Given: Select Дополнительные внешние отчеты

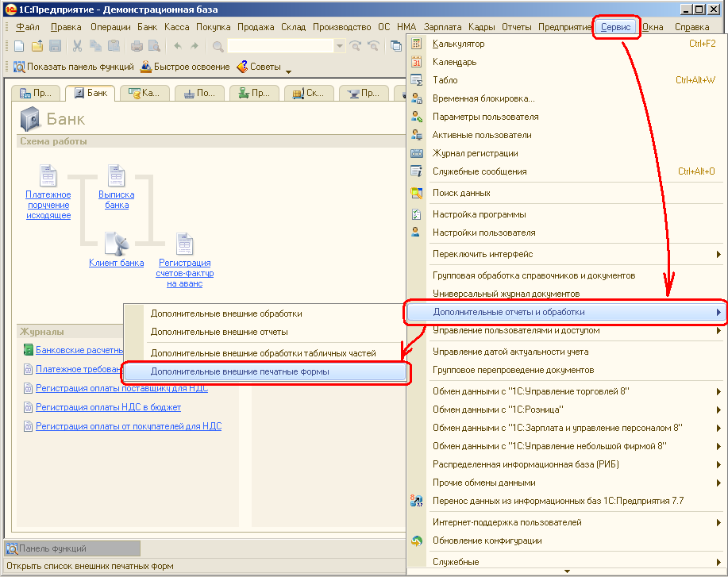Looking at the screenshot, I should (x=219, y=332).
